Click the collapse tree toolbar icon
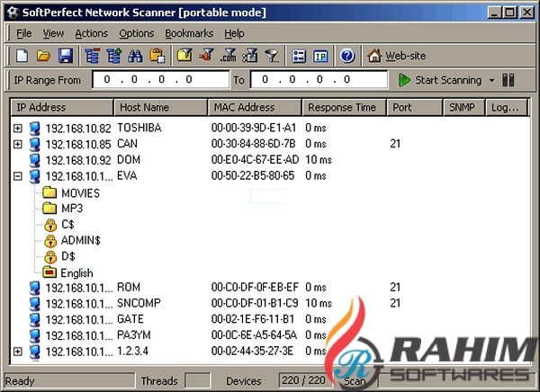 (93, 56)
